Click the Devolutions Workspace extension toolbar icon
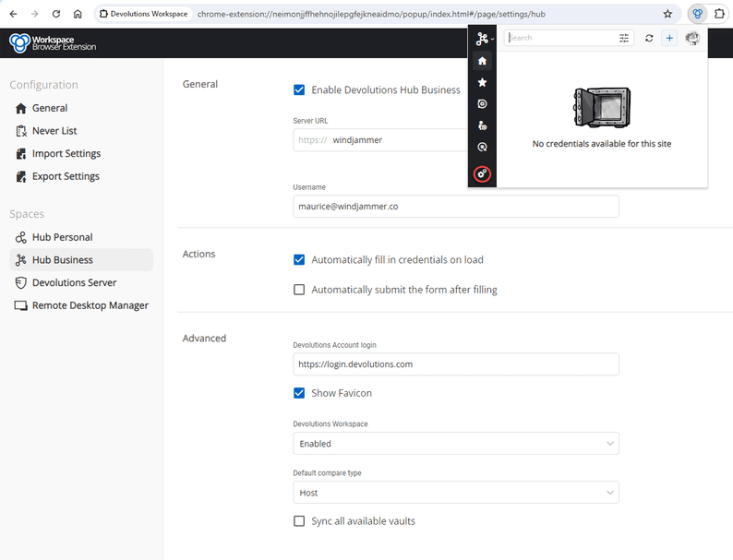Image resolution: width=733 pixels, height=560 pixels. click(x=698, y=14)
